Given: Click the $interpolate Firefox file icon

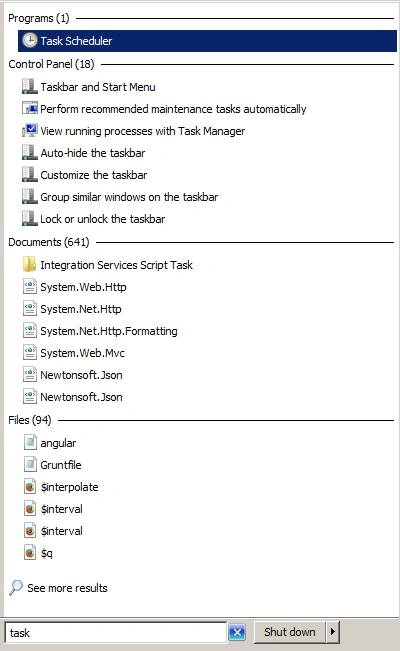Looking at the screenshot, I should click(x=29, y=486).
